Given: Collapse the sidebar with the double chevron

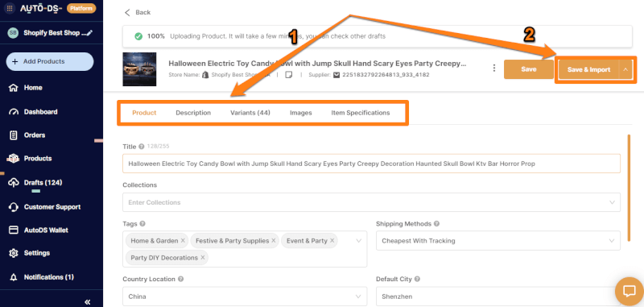Looking at the screenshot, I should pos(88,302).
